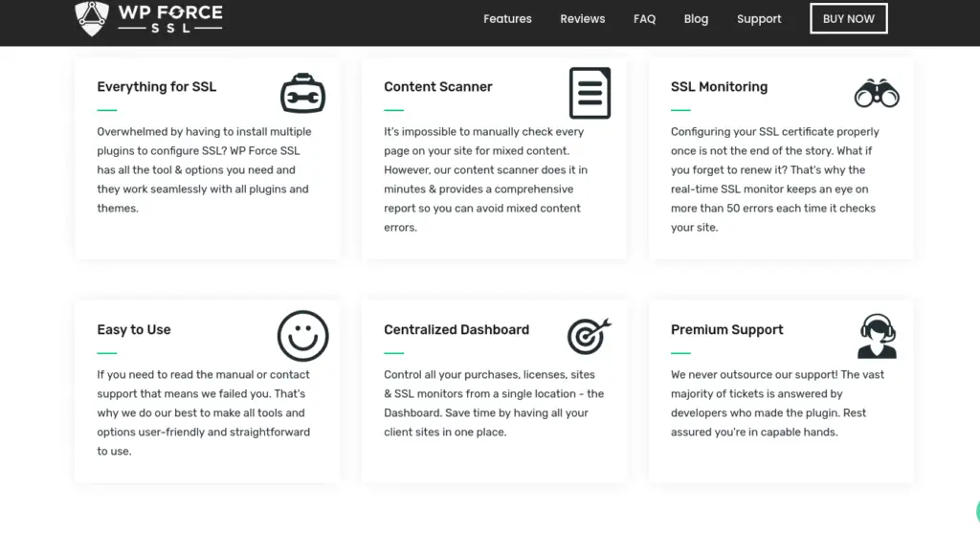Click the headset agent icon beside Premium Support

(x=877, y=336)
